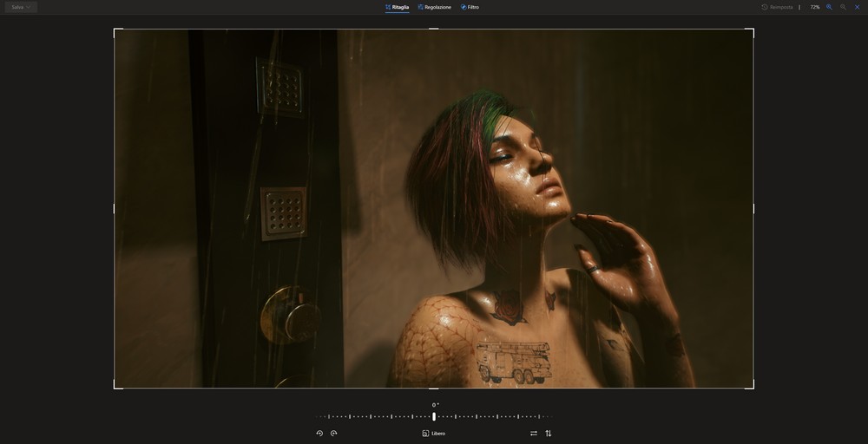The width and height of the screenshot is (868, 444).
Task: Click the blue zoom in magnifier
Action: (829, 7)
